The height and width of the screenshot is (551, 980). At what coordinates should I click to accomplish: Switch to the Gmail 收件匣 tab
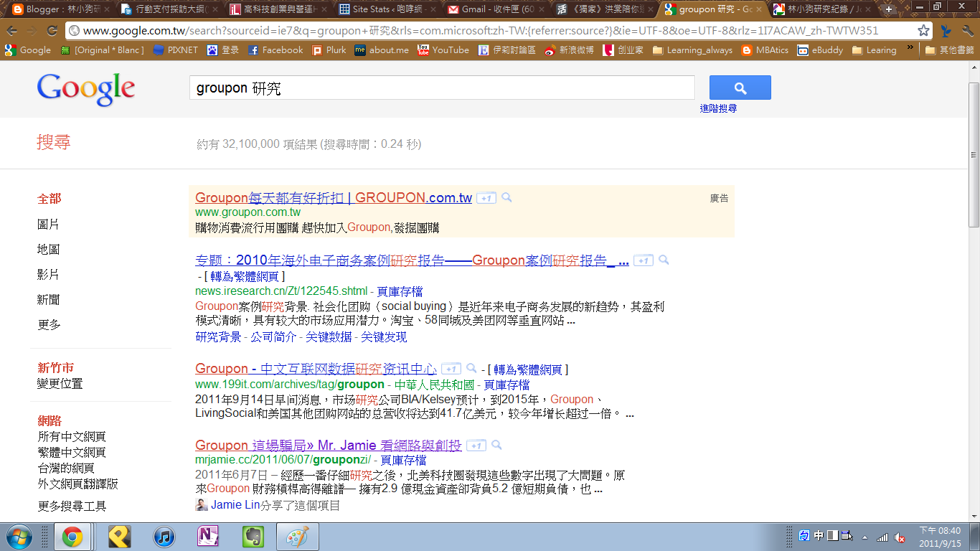[x=495, y=9]
